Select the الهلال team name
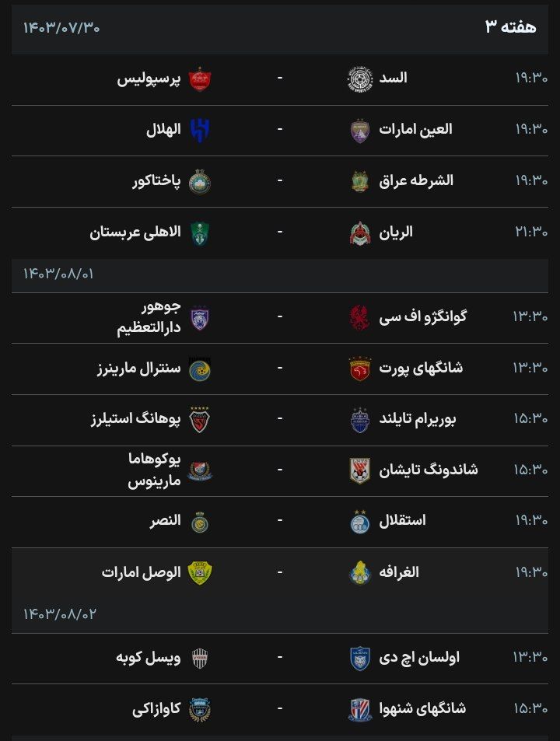The width and height of the screenshot is (560, 741). coord(163,131)
